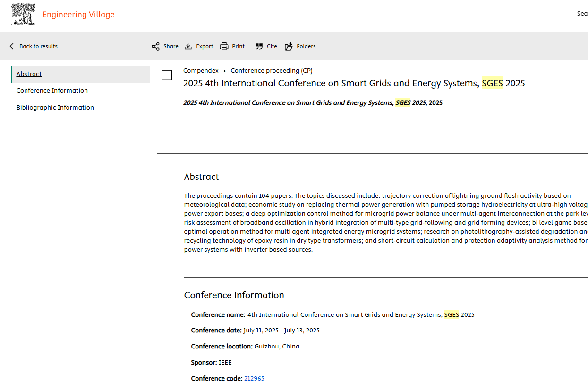This screenshot has height=390, width=588.
Task: Open conference code 212965 link
Action: tap(254, 379)
